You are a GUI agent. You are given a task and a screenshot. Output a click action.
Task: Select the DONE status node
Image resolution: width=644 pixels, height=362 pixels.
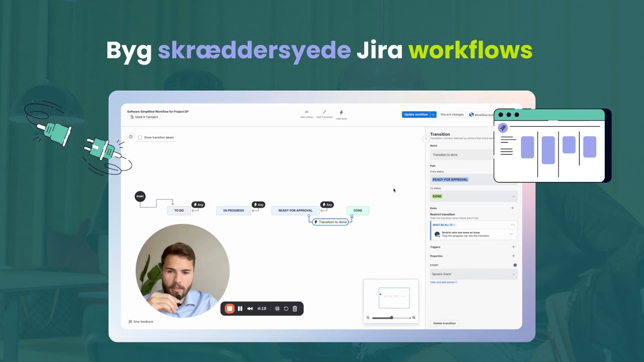click(358, 211)
